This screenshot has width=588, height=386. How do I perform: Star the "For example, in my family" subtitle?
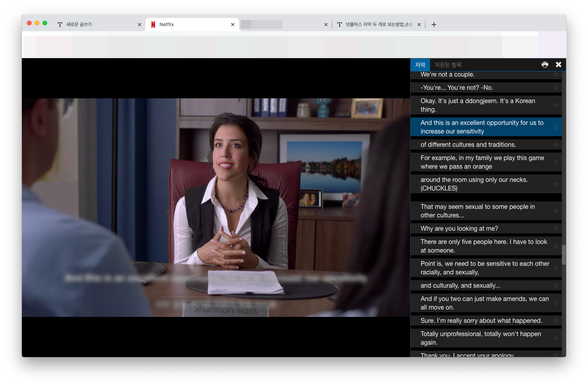coord(556,162)
